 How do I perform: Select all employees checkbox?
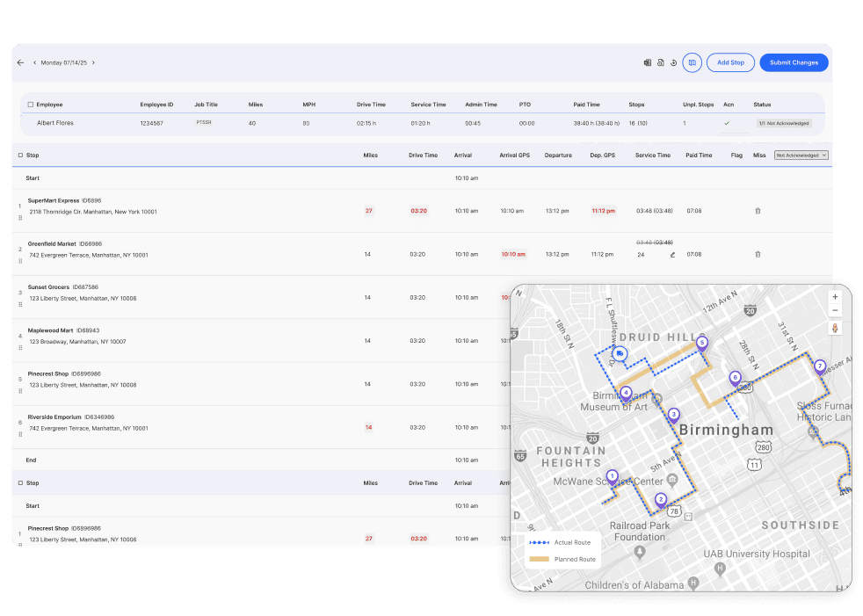pyautogui.click(x=31, y=105)
